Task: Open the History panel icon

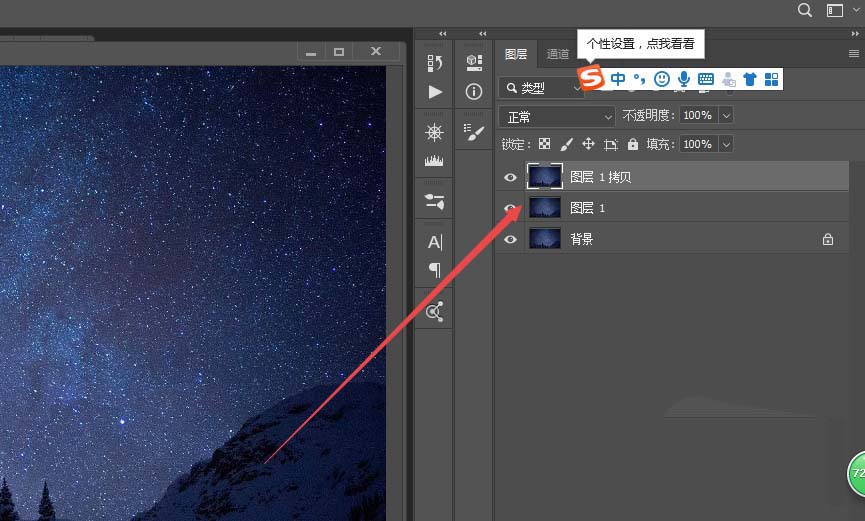Action: click(434, 62)
